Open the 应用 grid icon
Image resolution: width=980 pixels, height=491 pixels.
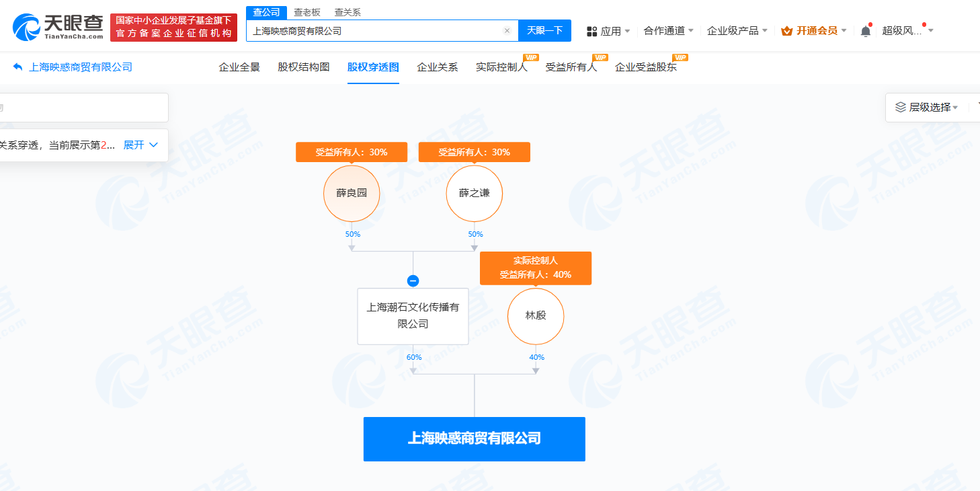(591, 31)
